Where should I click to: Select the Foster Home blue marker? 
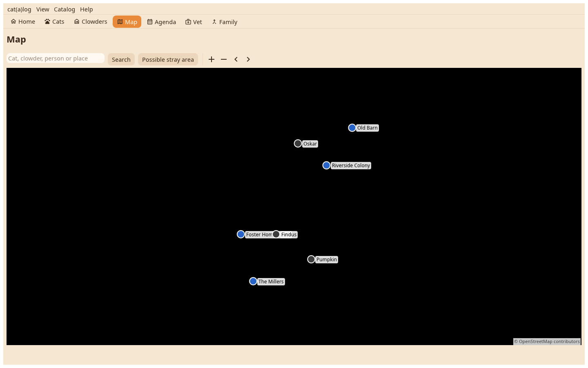click(241, 234)
